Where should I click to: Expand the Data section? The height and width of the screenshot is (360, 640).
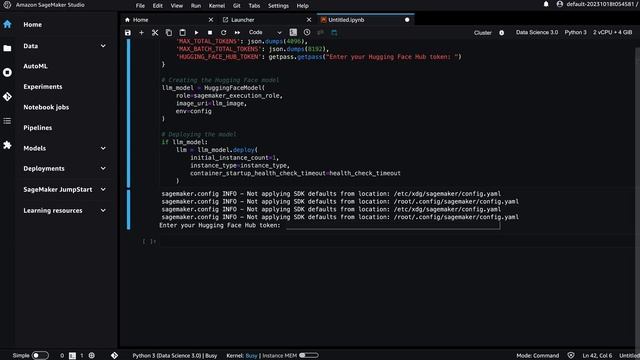103,46
